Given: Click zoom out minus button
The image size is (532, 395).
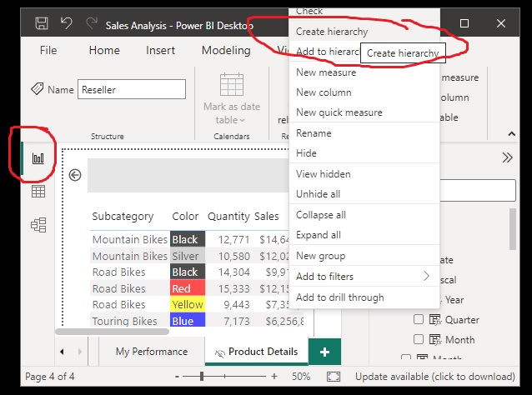Looking at the screenshot, I should 177,377.
